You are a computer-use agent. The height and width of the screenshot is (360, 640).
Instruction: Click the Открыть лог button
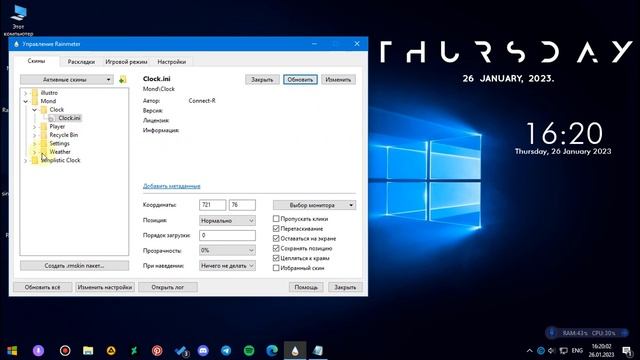point(168,287)
